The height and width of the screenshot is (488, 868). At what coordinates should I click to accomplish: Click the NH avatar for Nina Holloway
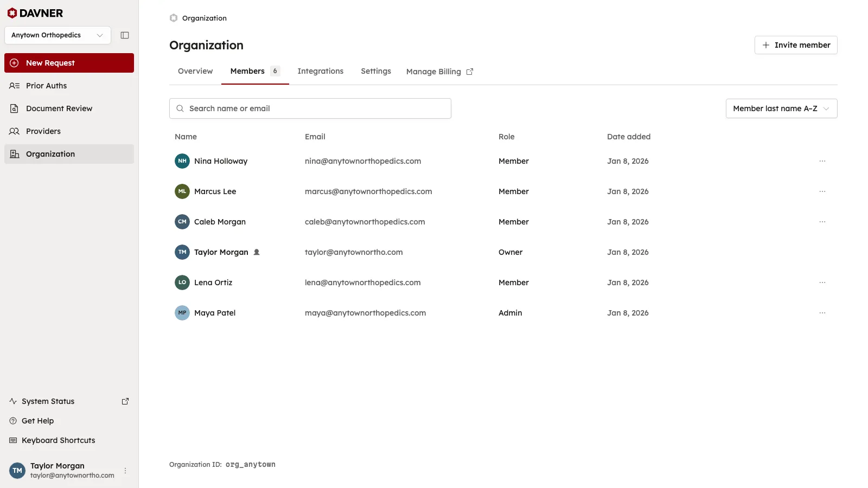coord(182,161)
